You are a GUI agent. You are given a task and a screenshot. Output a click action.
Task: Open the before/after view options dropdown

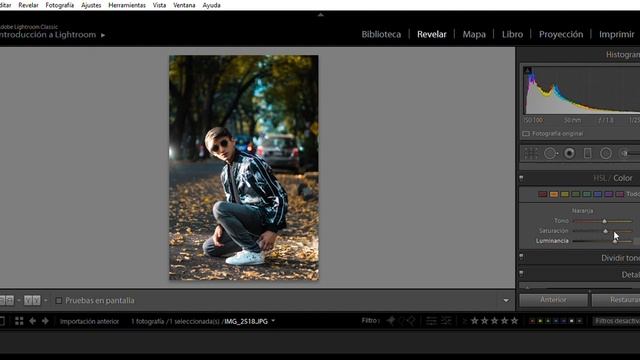point(46,300)
